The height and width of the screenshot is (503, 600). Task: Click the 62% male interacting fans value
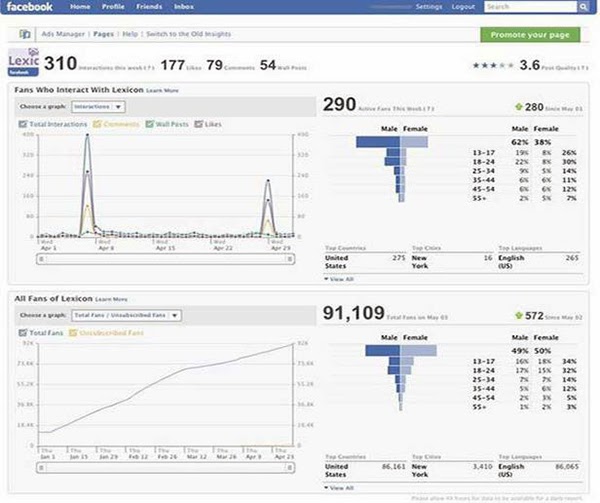point(520,142)
